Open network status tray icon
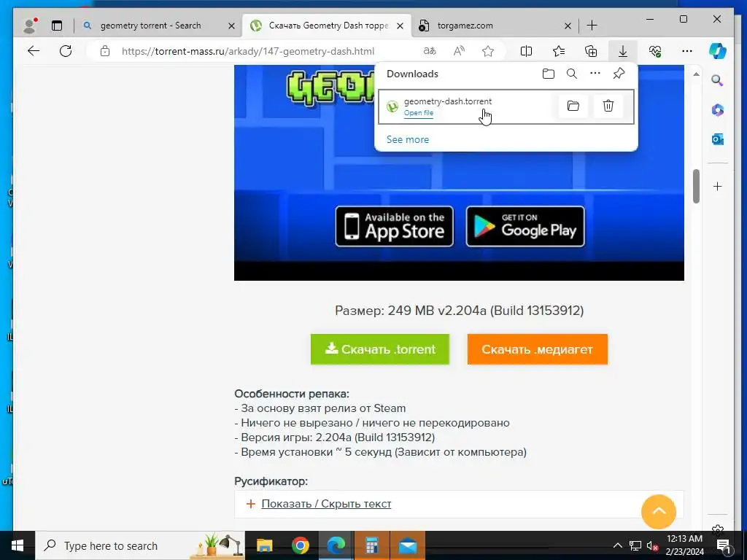Viewport: 747px width, 560px height. (x=635, y=545)
